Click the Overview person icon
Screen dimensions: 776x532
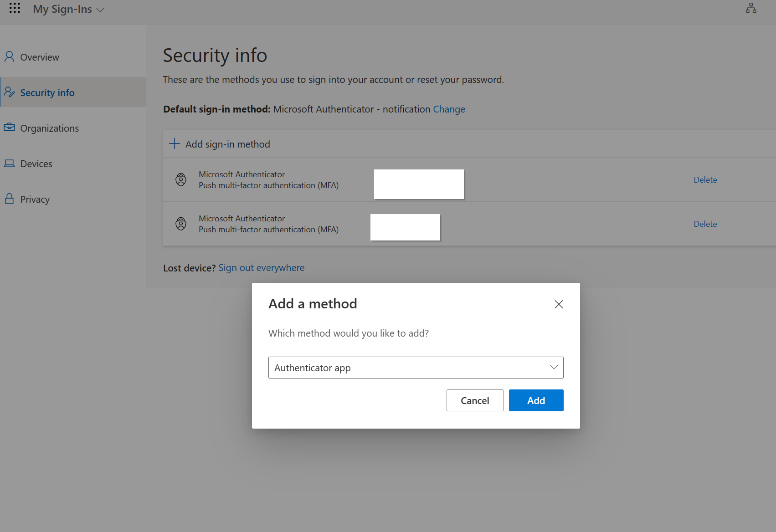point(9,57)
